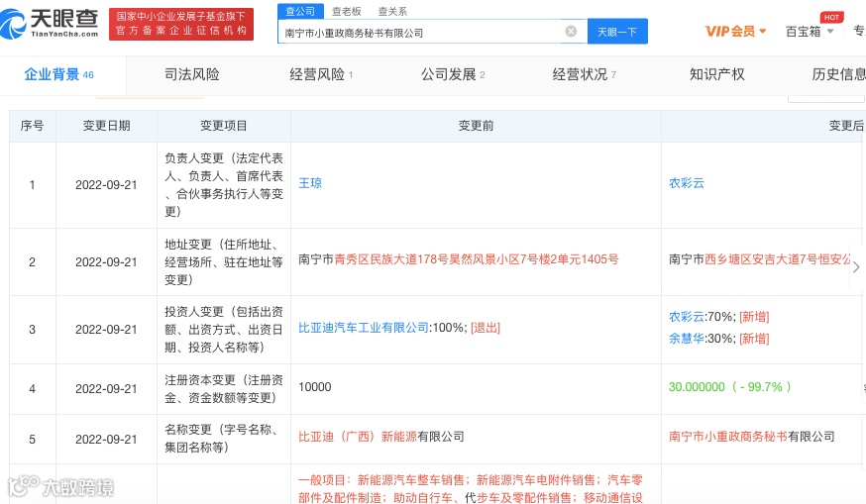The image size is (866, 504).
Task: Open 农彩云 link showing 70% share
Action: (687, 317)
